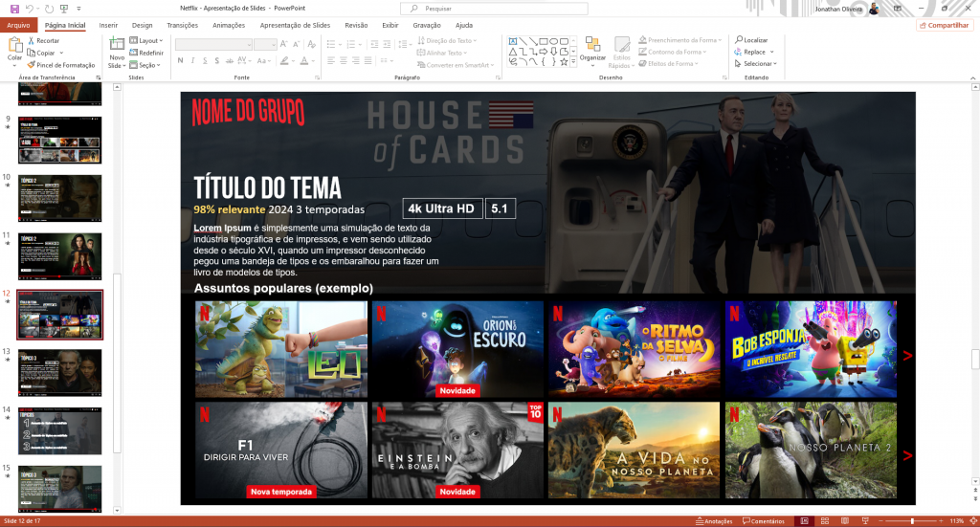Click fit slide to window icon
Image resolution: width=980 pixels, height=527 pixels.
pyautogui.click(x=973, y=521)
